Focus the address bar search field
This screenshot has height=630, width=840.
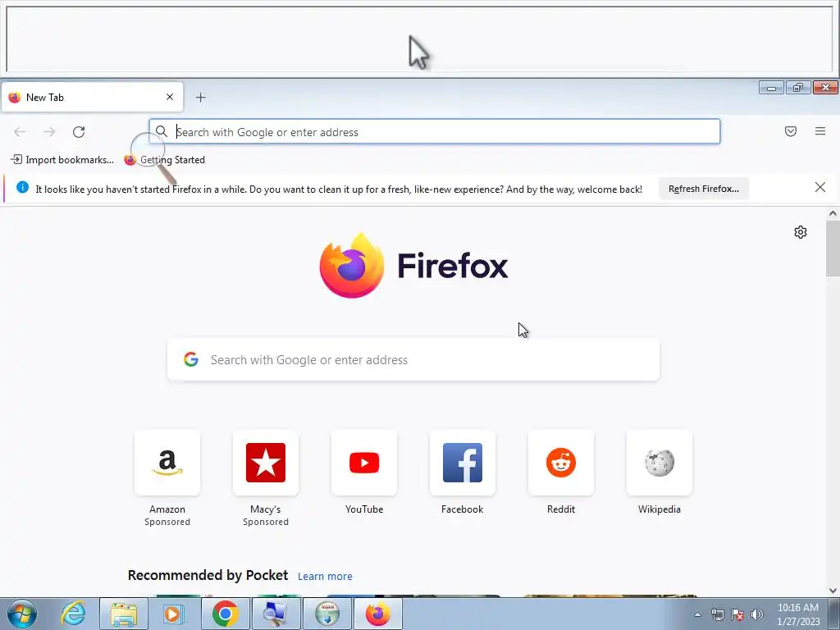pos(435,132)
